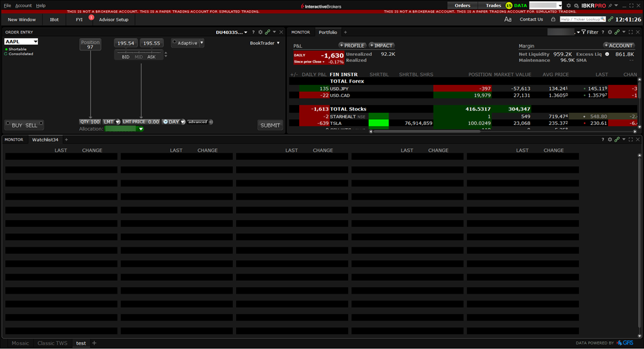644x349 pixels.
Task: Select the BUY side toggle
Action: (x=17, y=126)
